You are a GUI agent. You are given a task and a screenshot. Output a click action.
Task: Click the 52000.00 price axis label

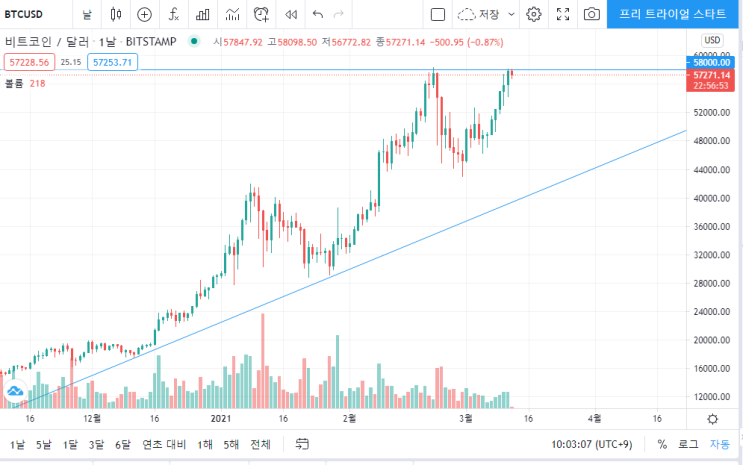[x=711, y=113]
